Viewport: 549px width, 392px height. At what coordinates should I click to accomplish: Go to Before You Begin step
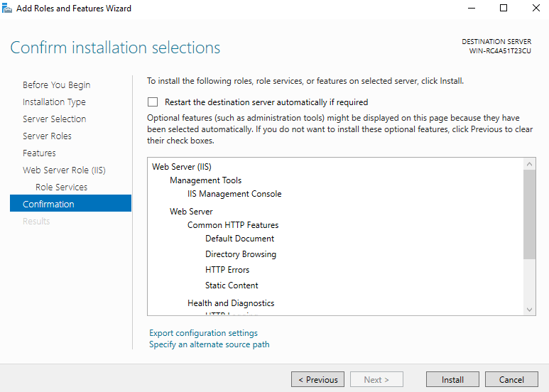56,85
